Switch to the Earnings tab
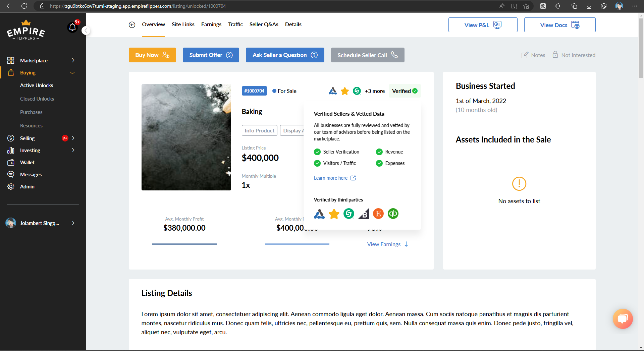644x351 pixels. 211,24
